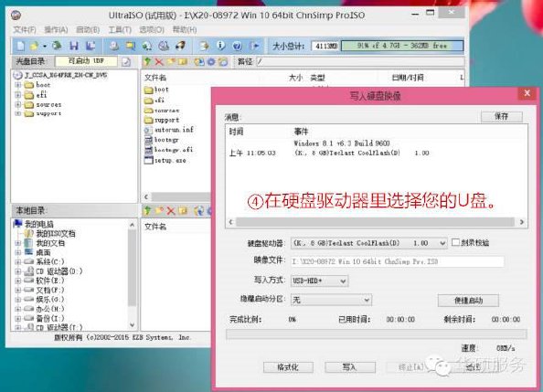Open the dropdown arrow next to the Open icon
This screenshot has height=392, width=543.
click(x=45, y=46)
